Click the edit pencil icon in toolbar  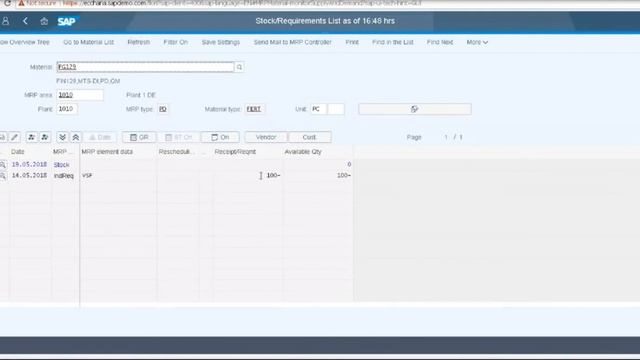[15, 137]
